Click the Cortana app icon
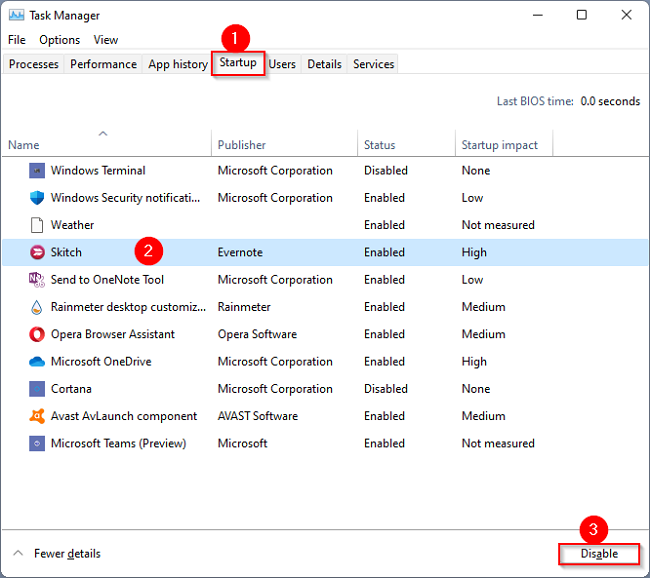Screen dimensions: 650x578 coord(37,389)
